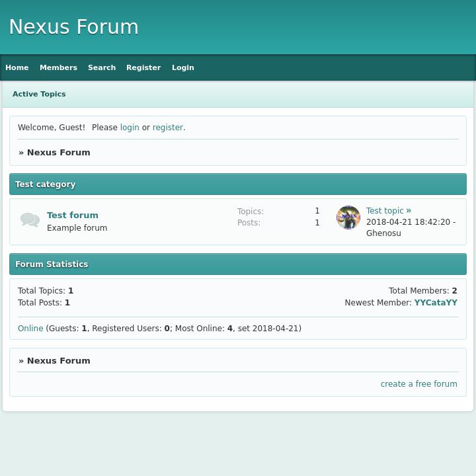
Task: Open Search in the navigation bar
Action: (102, 67)
